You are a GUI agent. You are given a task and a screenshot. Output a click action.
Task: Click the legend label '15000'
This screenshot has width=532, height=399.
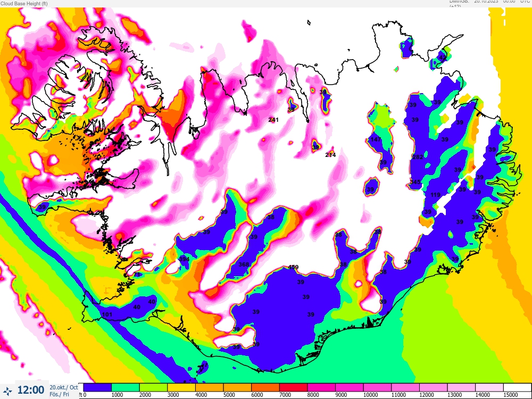[x=510, y=395]
